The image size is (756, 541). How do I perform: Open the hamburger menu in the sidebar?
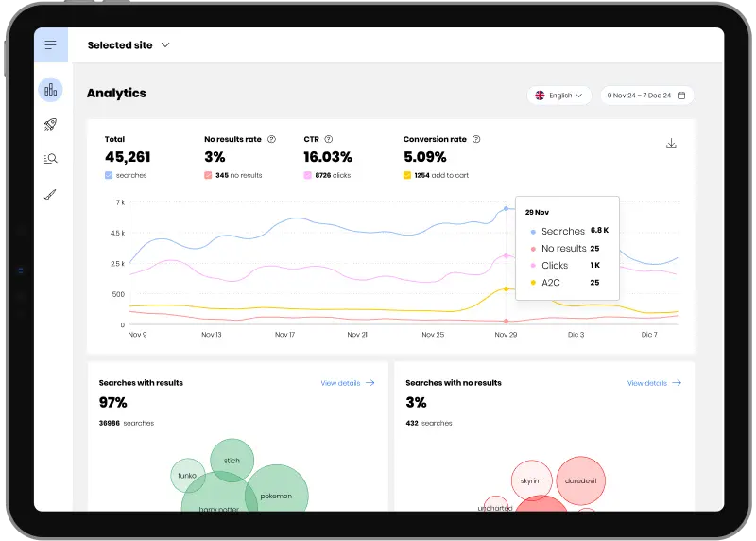(x=50, y=45)
